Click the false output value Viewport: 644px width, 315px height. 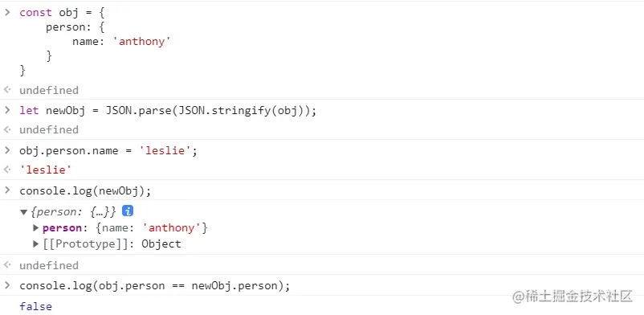[x=35, y=306]
